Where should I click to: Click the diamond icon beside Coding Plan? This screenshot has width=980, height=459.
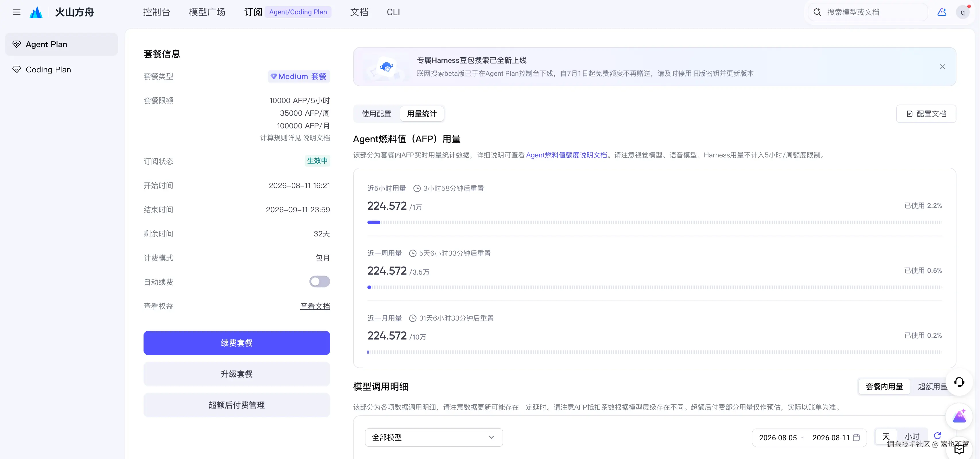[16, 70]
